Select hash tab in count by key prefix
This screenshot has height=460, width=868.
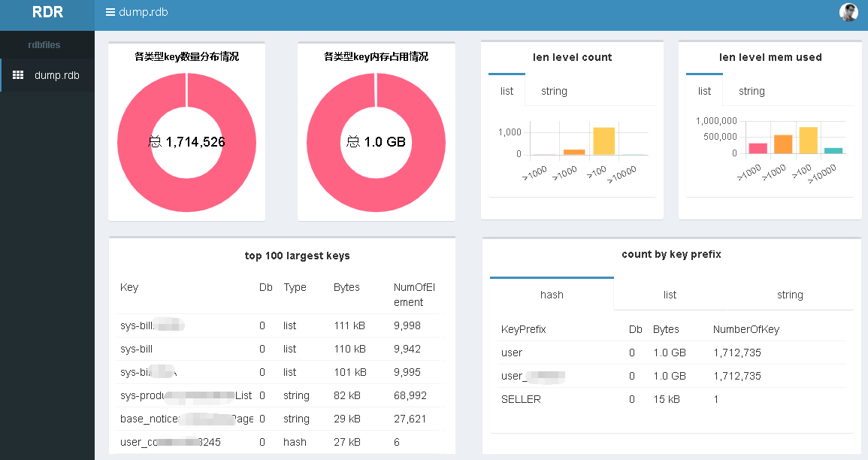pos(552,295)
